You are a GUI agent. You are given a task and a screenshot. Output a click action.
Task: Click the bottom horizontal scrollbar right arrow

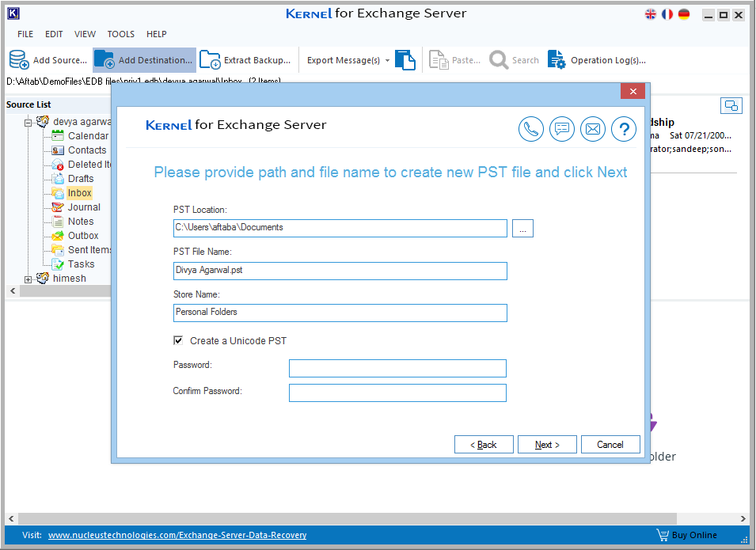pyautogui.click(x=743, y=518)
